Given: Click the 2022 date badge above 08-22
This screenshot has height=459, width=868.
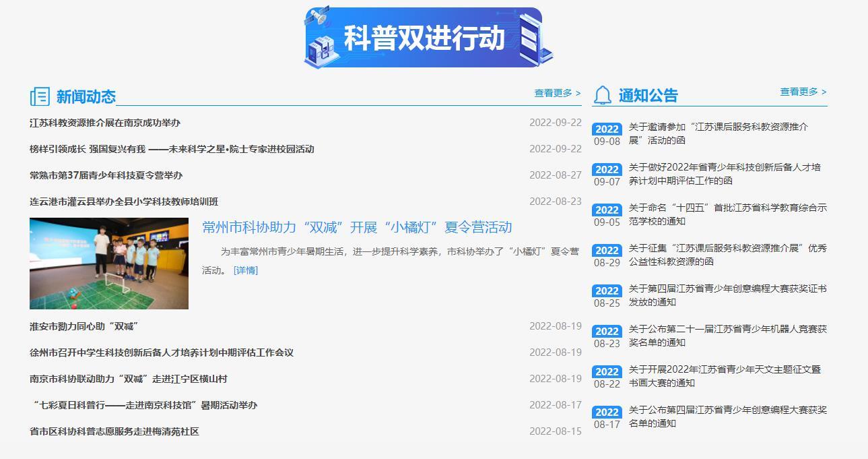Looking at the screenshot, I should 607,371.
